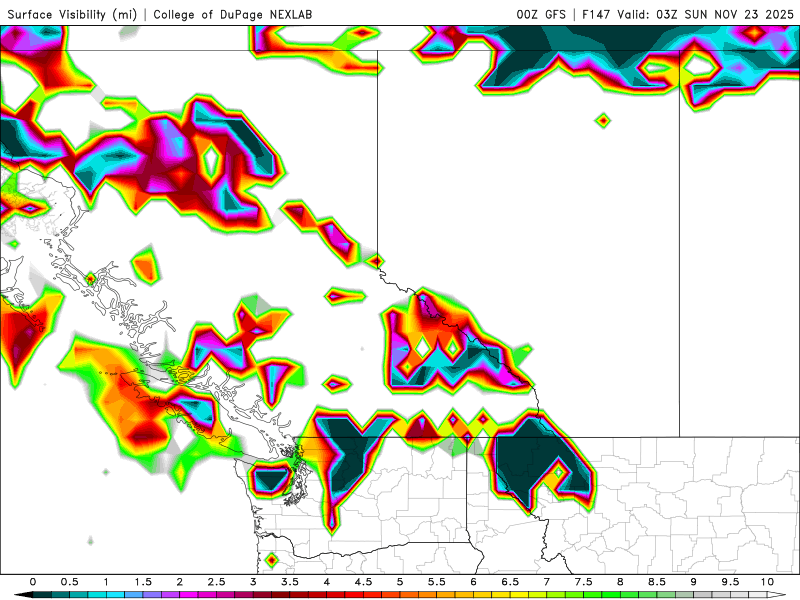Click the '5.5' label on the legend scale
The width and height of the screenshot is (800, 600).
pyautogui.click(x=437, y=582)
